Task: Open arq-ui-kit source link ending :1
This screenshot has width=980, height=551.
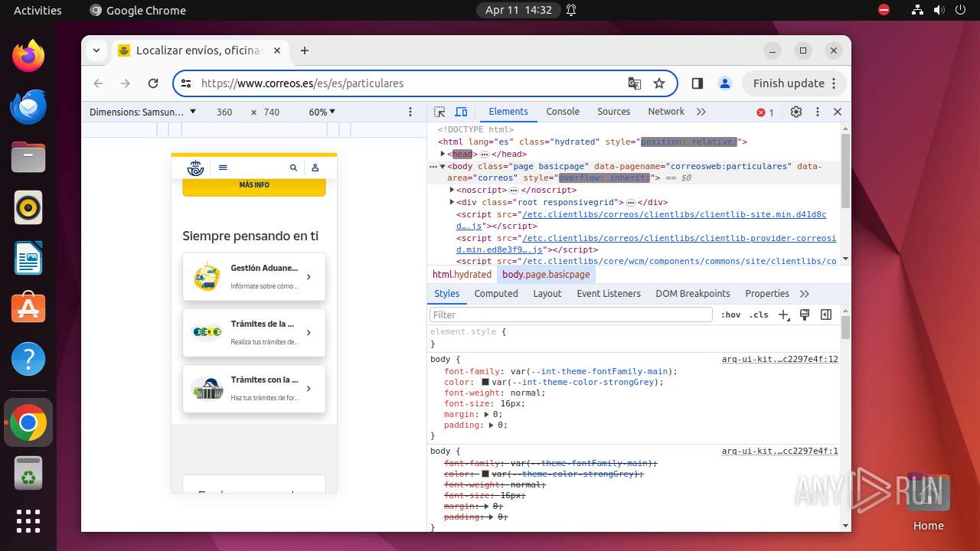Action: [779, 452]
